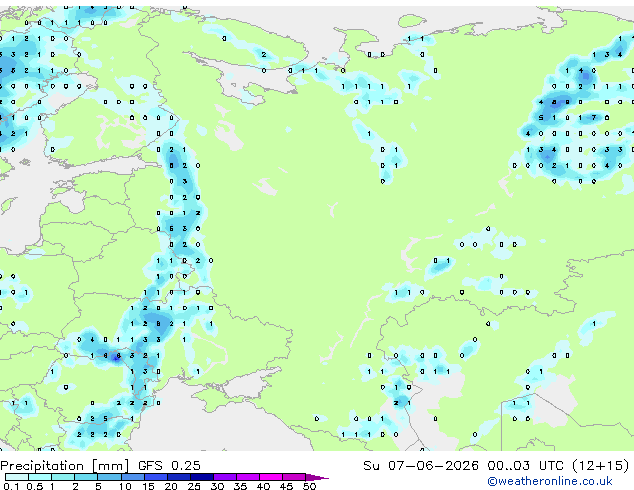Click the legend scale label '35'
The image size is (634, 490).
pos(240,486)
